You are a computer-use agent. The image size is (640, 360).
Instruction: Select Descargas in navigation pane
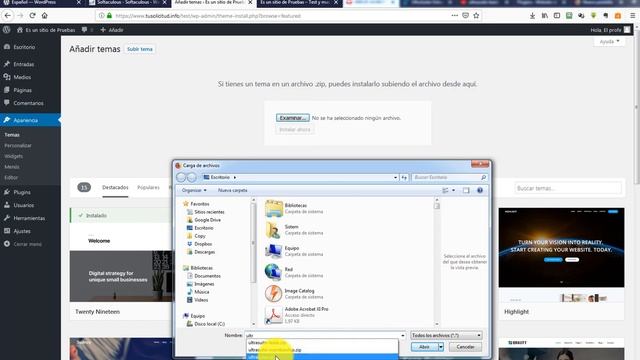[204, 252]
